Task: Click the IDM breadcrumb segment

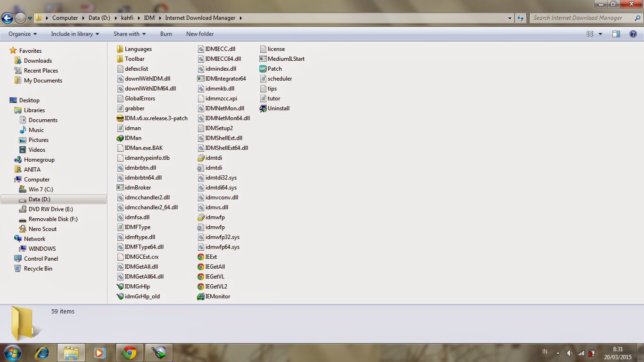Action: click(x=149, y=18)
